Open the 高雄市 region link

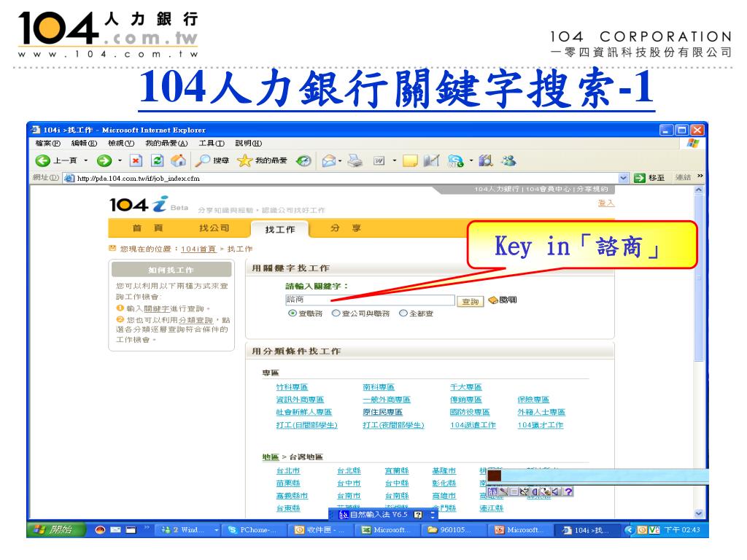tap(444, 496)
